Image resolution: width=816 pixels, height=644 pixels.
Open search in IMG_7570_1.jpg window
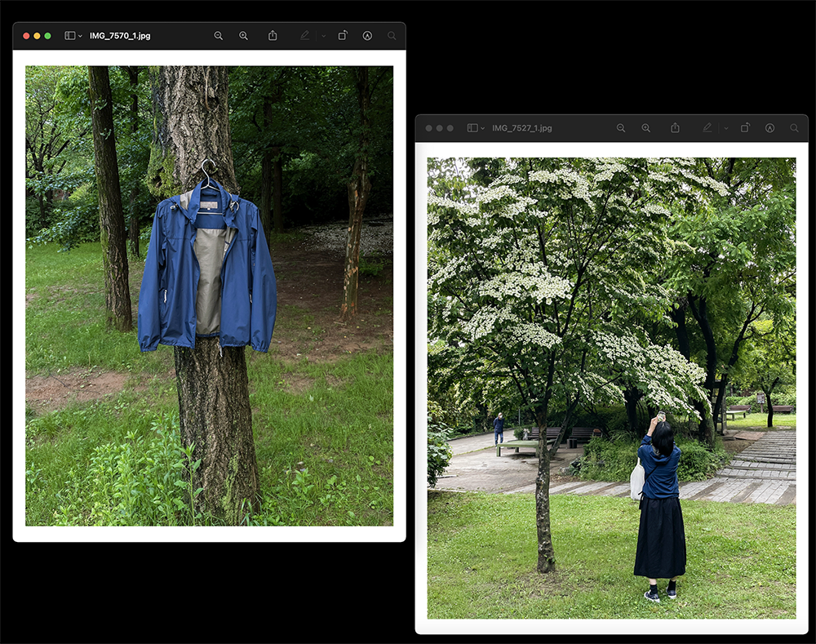[x=392, y=36]
